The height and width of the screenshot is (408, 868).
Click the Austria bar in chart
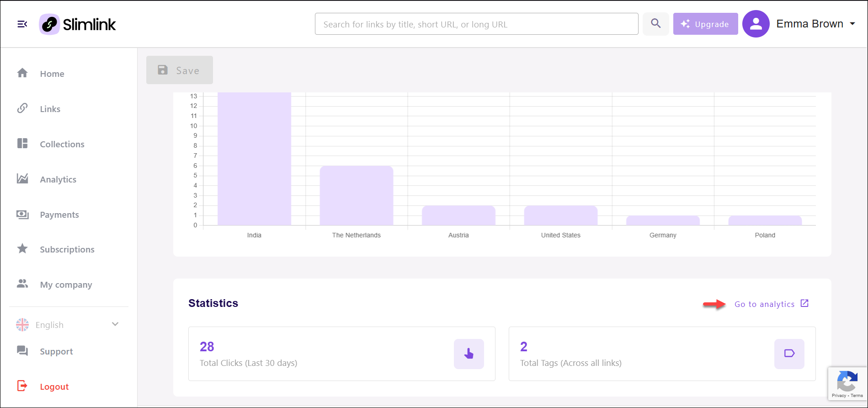458,215
